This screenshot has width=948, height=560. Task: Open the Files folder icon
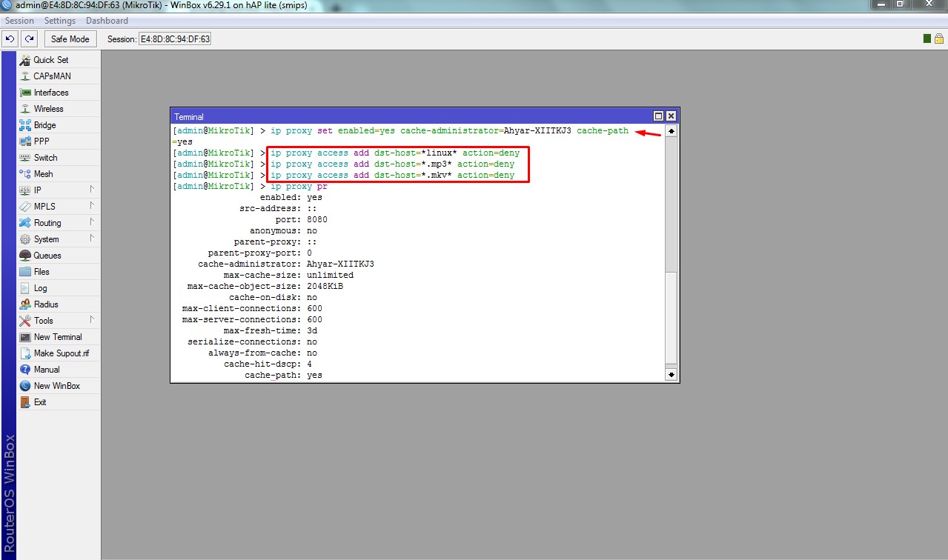coord(25,272)
